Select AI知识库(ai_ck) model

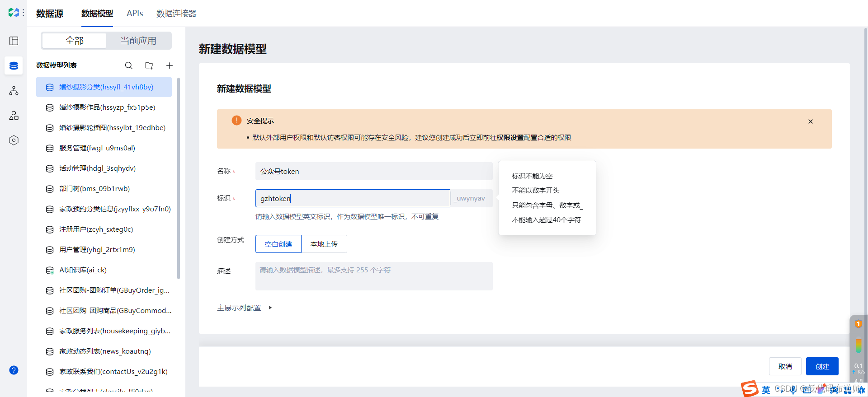click(x=104, y=270)
